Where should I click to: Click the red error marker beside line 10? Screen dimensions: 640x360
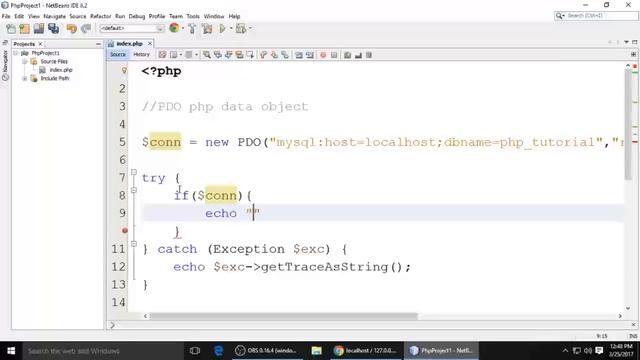coord(125,231)
